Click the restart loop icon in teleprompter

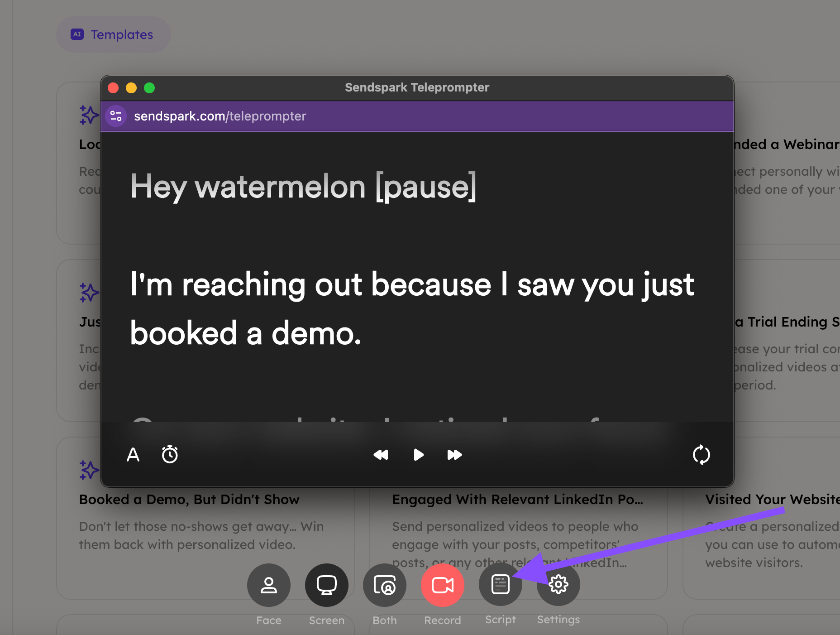click(701, 455)
